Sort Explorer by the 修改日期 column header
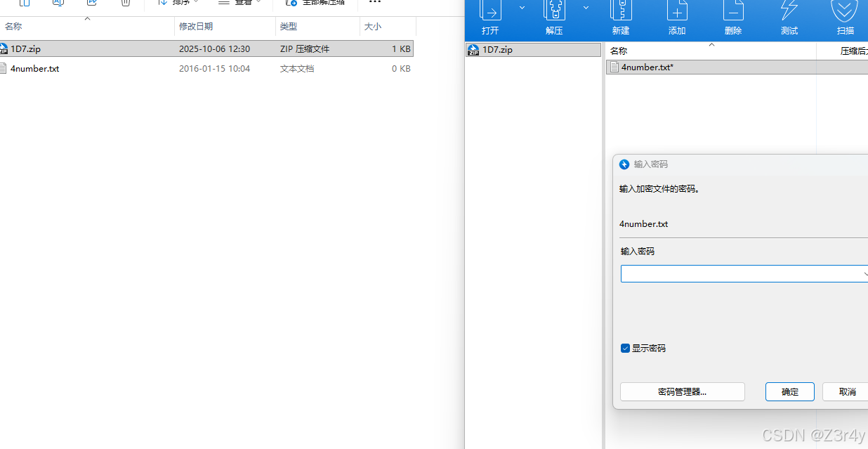Image resolution: width=868 pixels, height=449 pixels. click(196, 26)
